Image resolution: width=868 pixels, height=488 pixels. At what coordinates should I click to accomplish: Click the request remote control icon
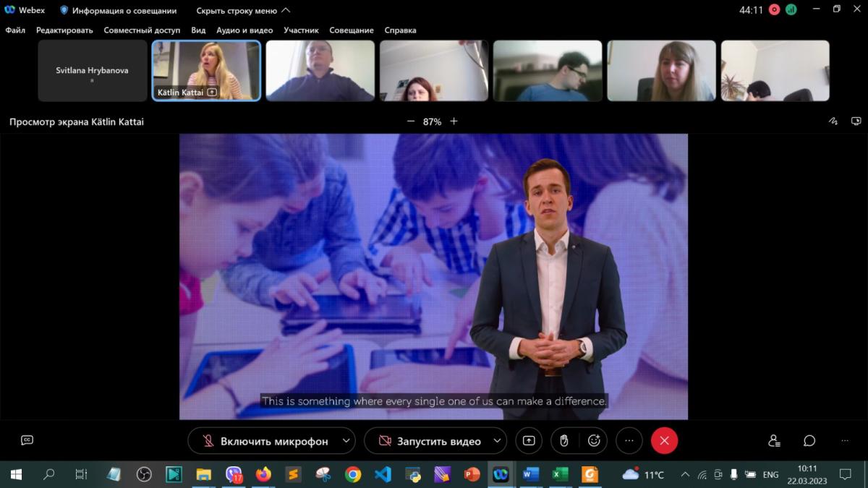coord(856,121)
